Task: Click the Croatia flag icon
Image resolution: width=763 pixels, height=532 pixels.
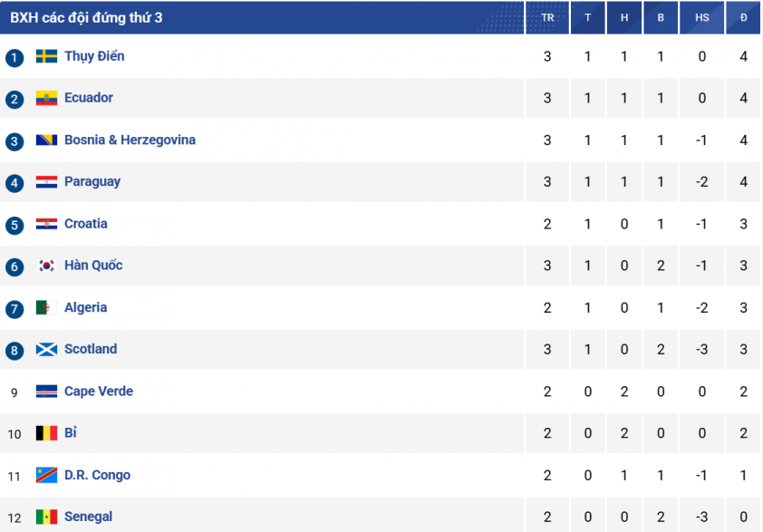Action: tap(46, 224)
